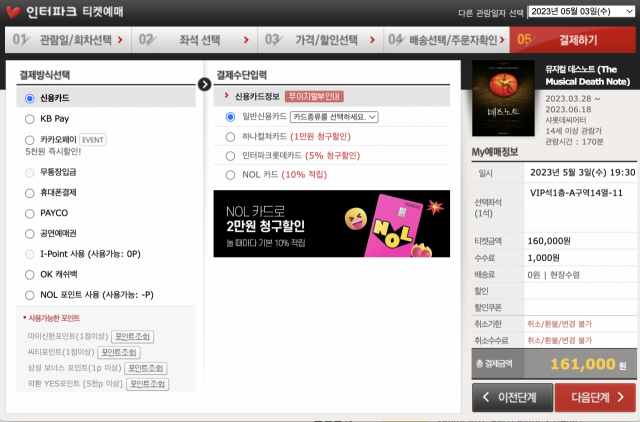This screenshot has height=422, width=640.
Task: Go to step 02 좌석 선택
Action: click(x=194, y=40)
